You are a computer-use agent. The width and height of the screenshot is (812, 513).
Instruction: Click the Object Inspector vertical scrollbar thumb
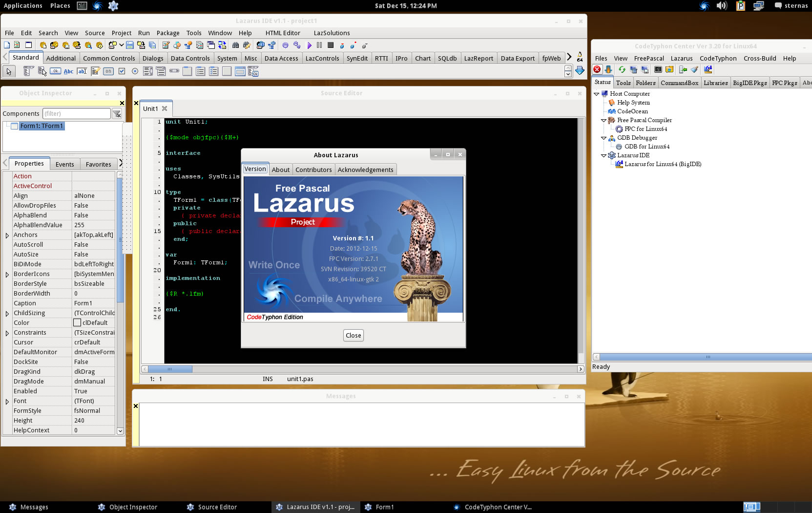point(120,240)
